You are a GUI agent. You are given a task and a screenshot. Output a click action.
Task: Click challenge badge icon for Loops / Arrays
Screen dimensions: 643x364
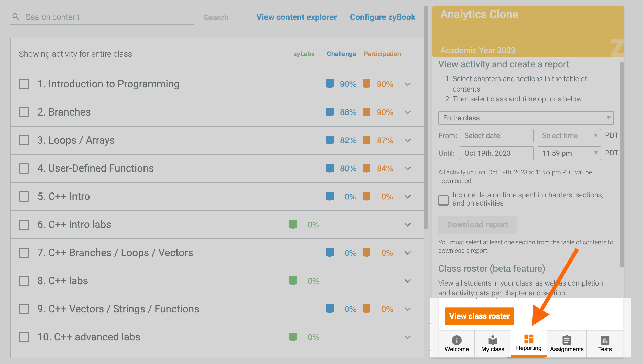(330, 140)
